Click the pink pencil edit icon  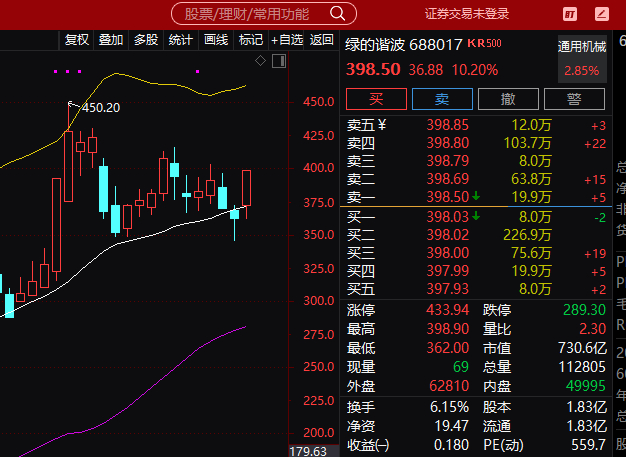tap(602, 14)
